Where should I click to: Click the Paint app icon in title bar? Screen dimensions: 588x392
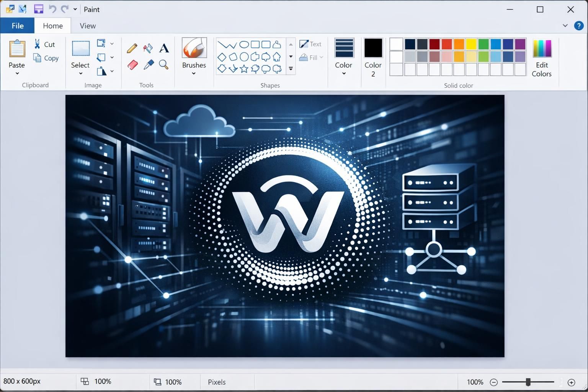click(10, 9)
